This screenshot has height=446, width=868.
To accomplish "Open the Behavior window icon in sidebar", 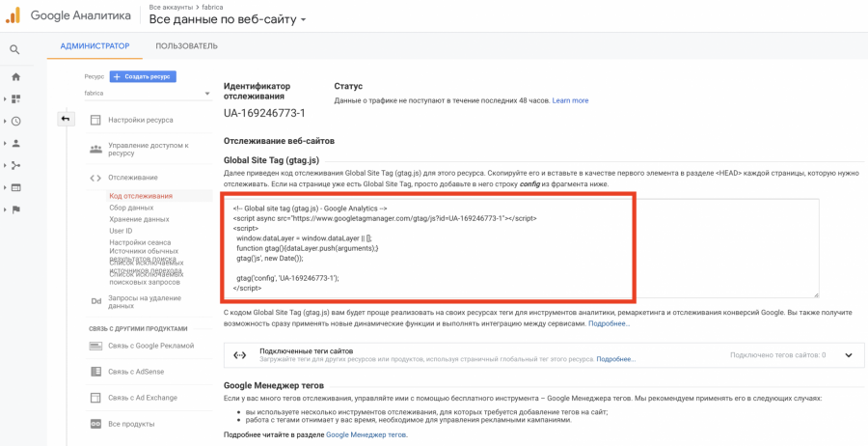I will tap(15, 187).
